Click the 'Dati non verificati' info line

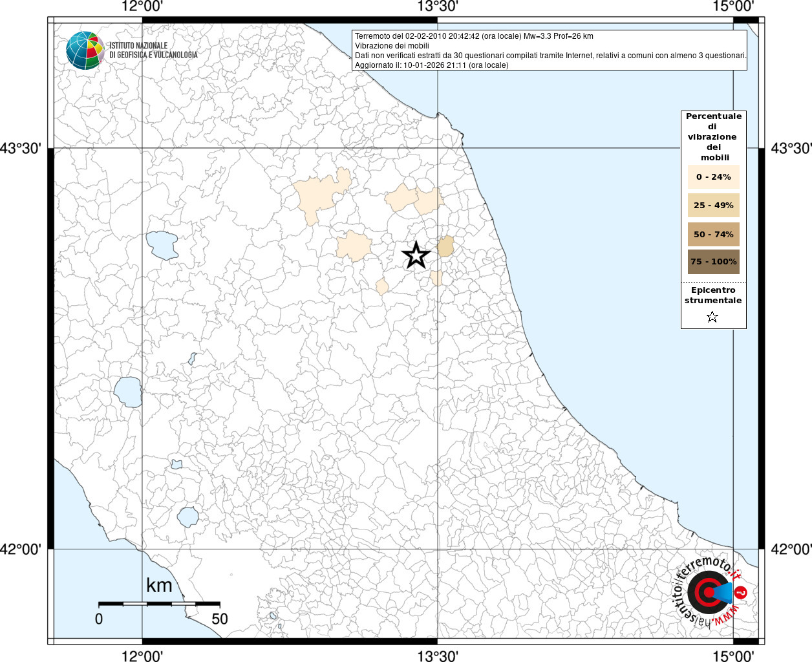pos(550,56)
